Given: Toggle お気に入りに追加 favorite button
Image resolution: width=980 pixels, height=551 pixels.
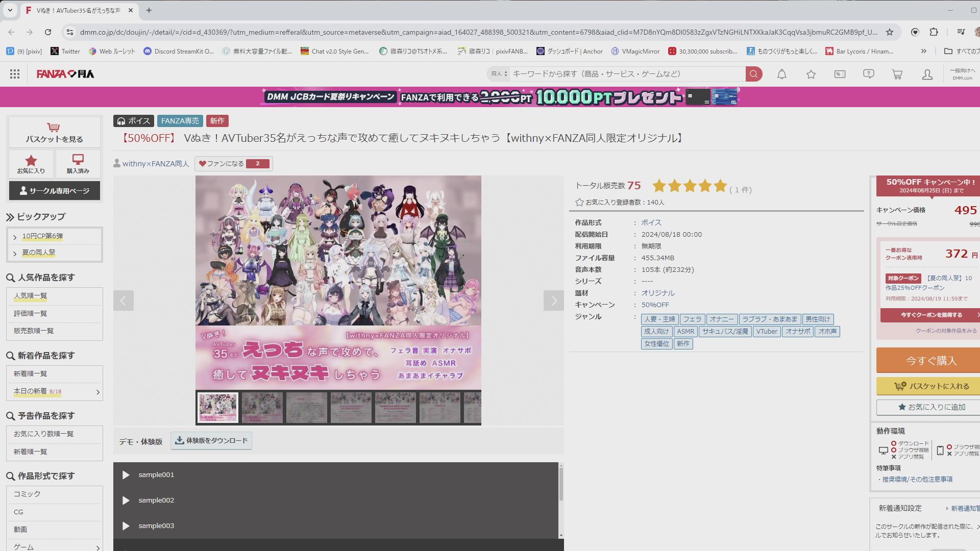Looking at the screenshot, I should [931, 407].
